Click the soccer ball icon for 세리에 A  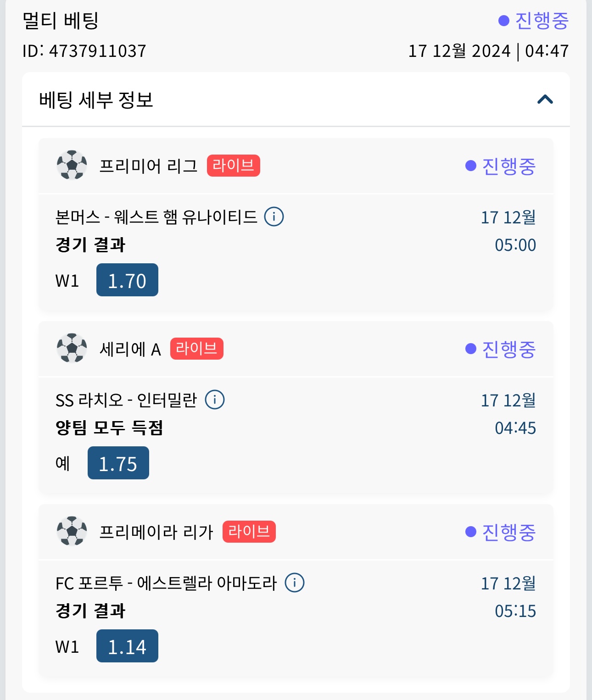(x=72, y=348)
